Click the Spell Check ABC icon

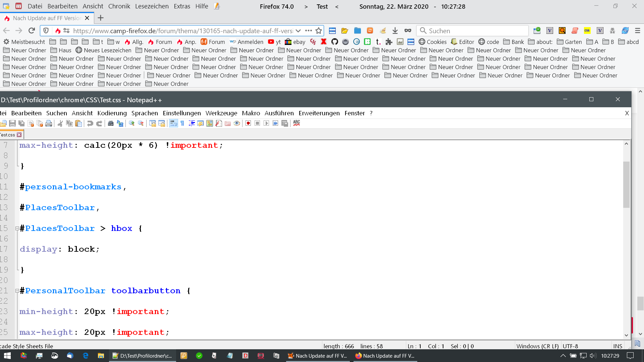click(297, 123)
